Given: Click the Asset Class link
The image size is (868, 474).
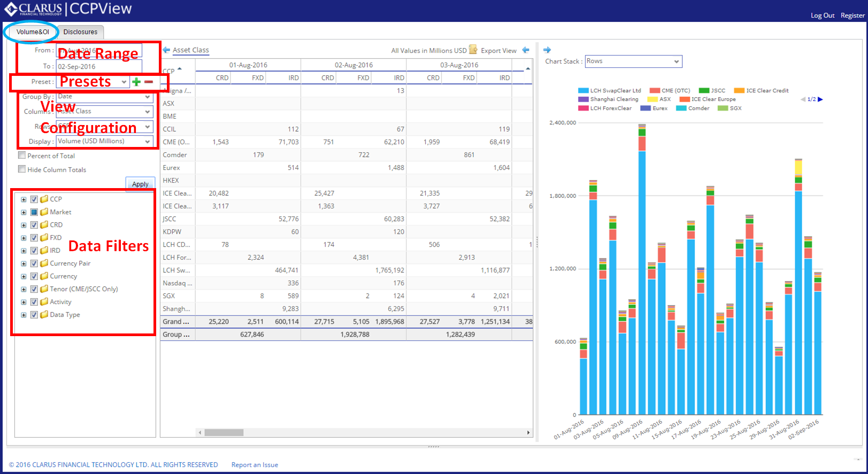Looking at the screenshot, I should coord(191,50).
